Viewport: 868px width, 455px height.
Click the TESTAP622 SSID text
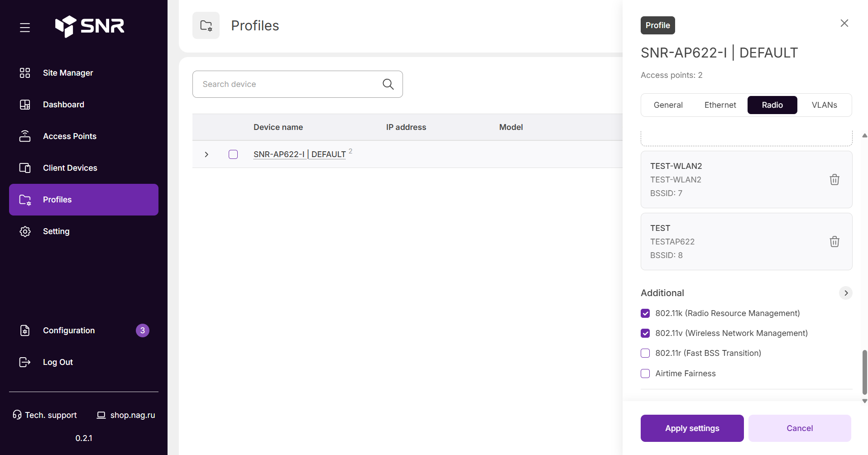pos(672,242)
